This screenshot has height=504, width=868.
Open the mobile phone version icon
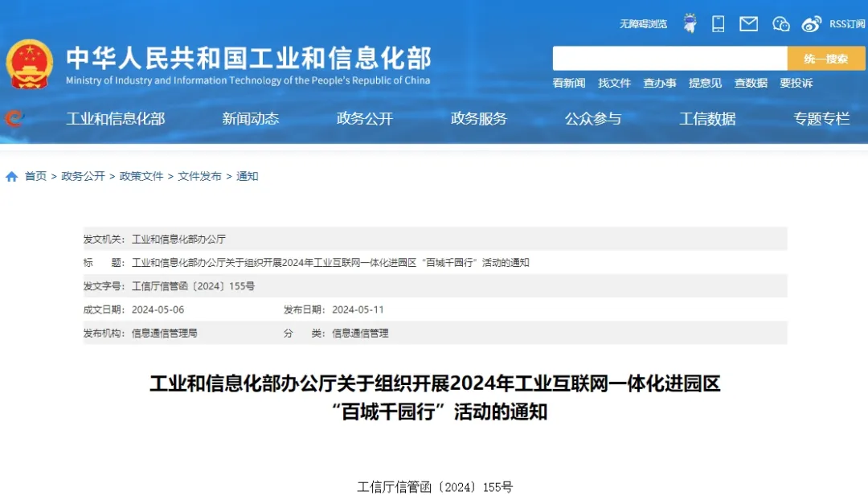point(719,23)
